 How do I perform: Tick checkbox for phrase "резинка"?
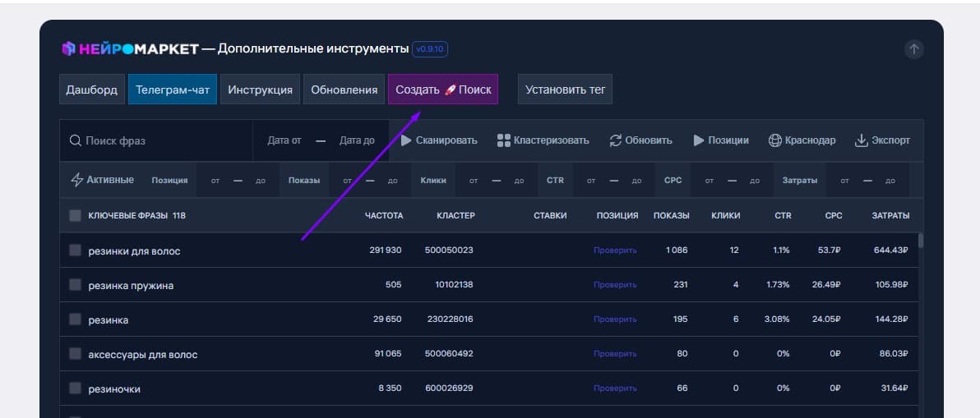[75, 319]
